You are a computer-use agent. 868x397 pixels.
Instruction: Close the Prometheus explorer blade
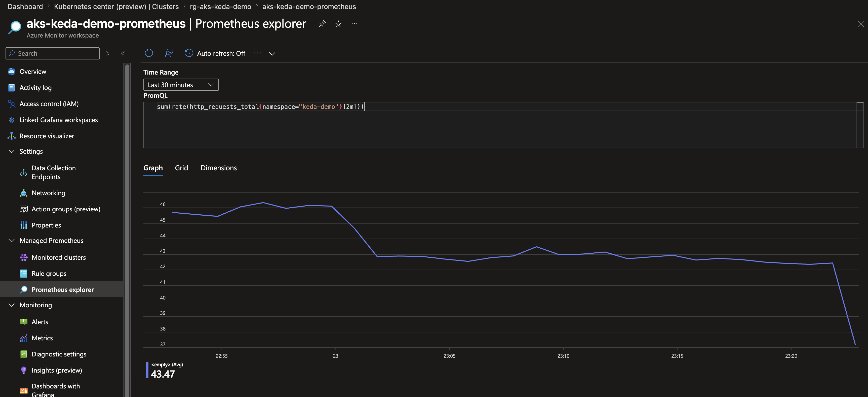coord(861,24)
